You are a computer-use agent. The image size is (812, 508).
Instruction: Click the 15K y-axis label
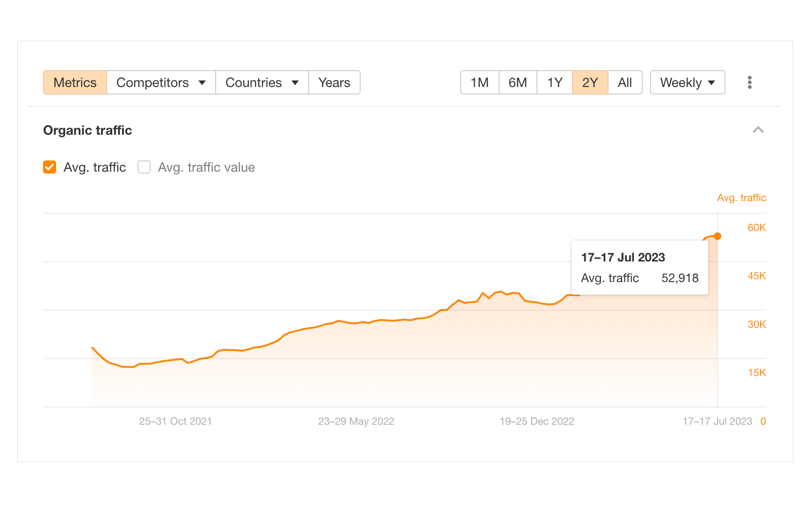pyautogui.click(x=756, y=372)
